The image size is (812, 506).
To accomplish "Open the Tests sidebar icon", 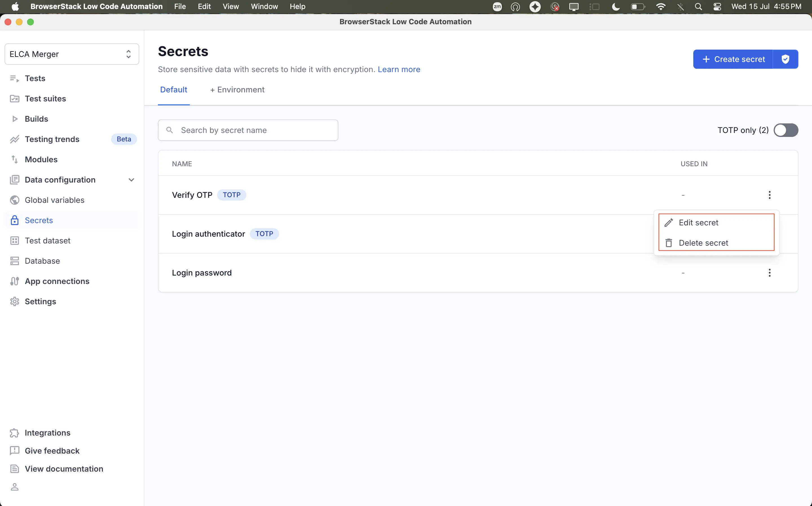I will pyautogui.click(x=14, y=79).
